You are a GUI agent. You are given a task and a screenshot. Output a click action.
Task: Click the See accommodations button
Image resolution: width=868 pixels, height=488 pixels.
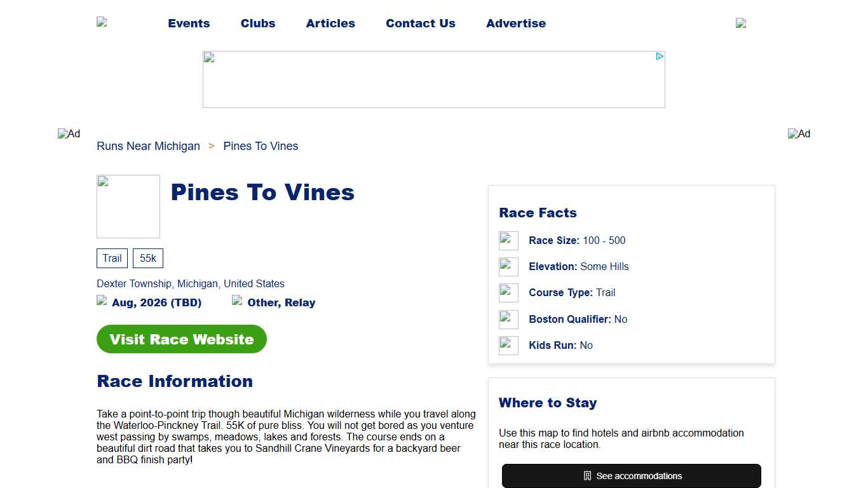[x=631, y=475]
